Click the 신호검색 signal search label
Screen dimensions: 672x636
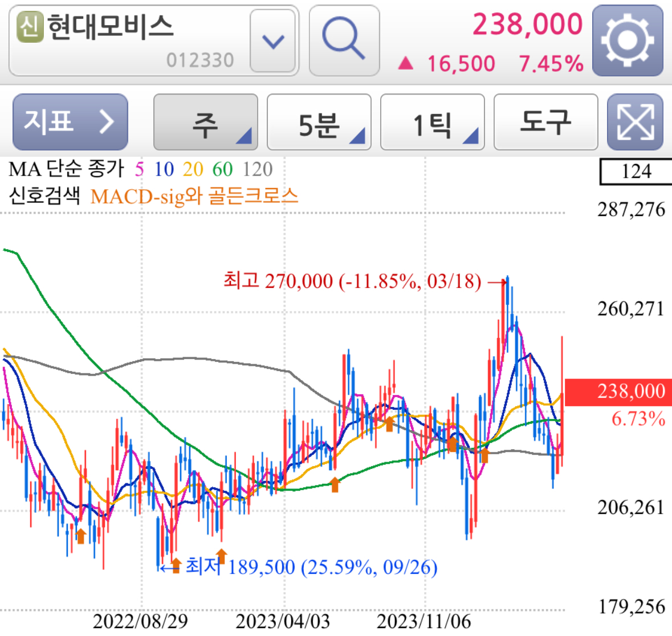point(44,196)
